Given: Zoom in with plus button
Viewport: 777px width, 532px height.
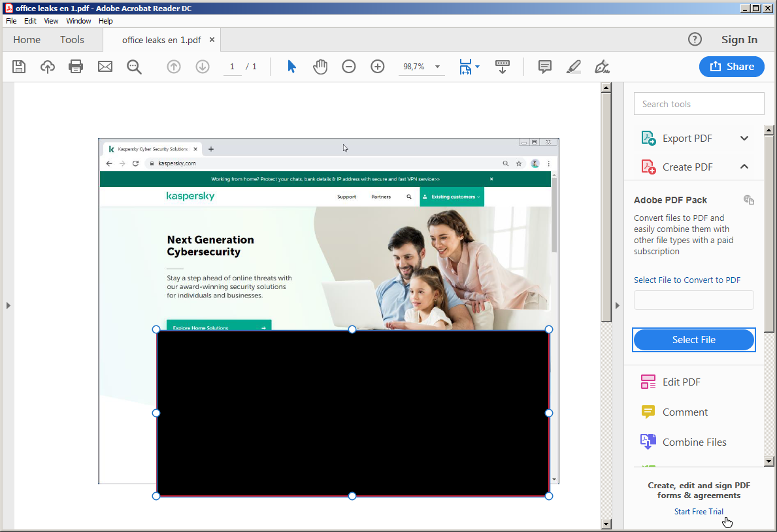Looking at the screenshot, I should [378, 67].
